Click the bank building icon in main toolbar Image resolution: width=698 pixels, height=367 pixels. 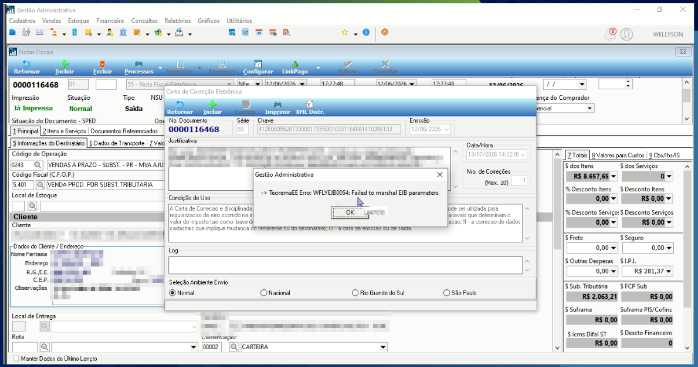tap(123, 33)
